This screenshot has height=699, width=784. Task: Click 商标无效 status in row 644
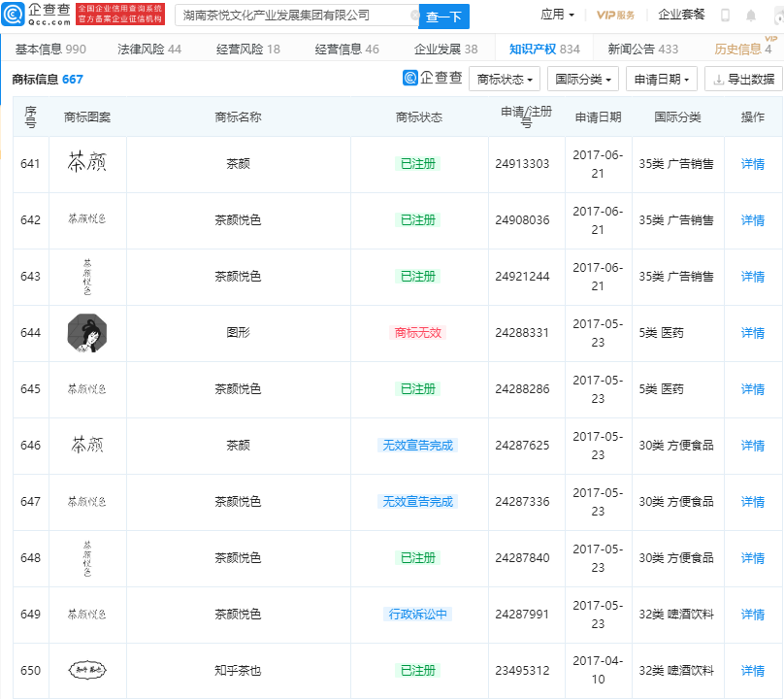(x=418, y=333)
